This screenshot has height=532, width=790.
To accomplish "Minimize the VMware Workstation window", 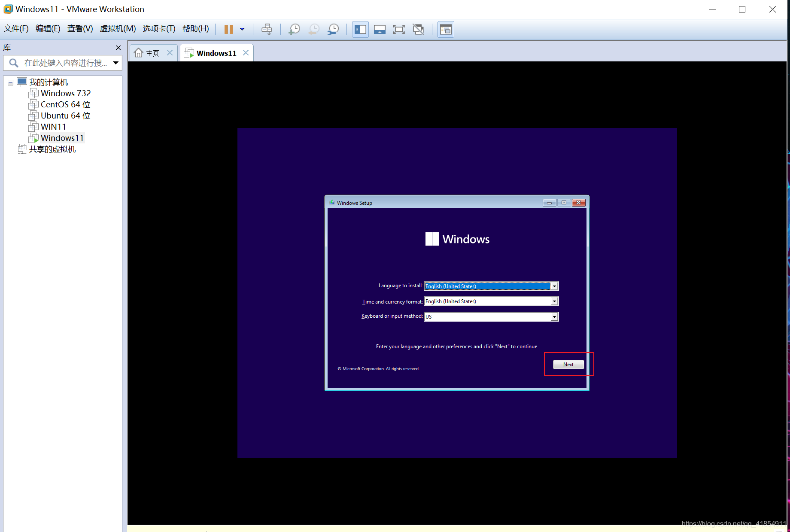I will [713, 9].
